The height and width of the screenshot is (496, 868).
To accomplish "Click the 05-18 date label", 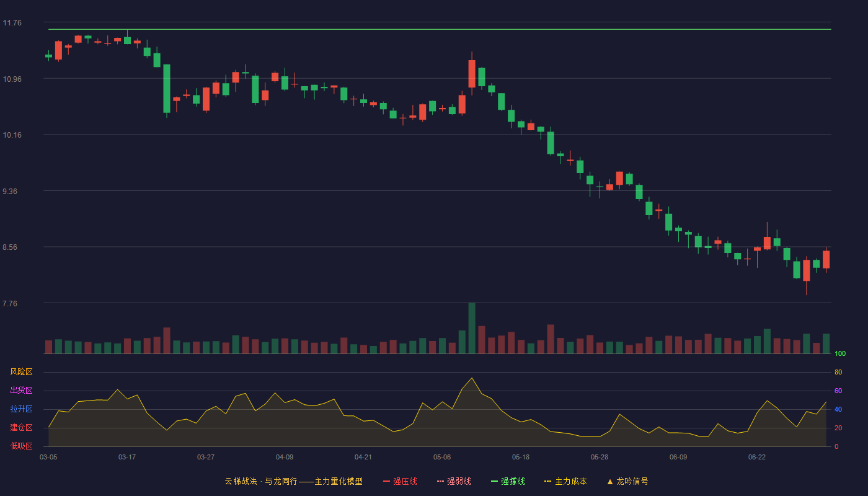I will [521, 457].
